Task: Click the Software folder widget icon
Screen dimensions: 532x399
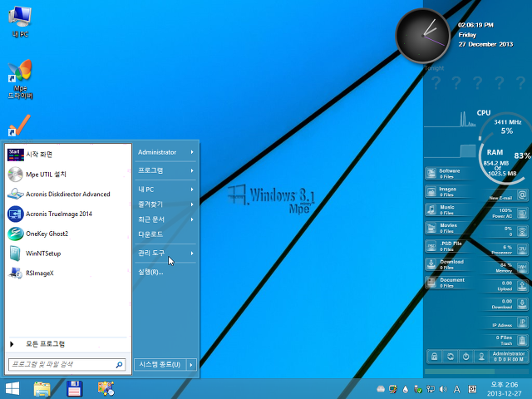Action: tap(431, 173)
